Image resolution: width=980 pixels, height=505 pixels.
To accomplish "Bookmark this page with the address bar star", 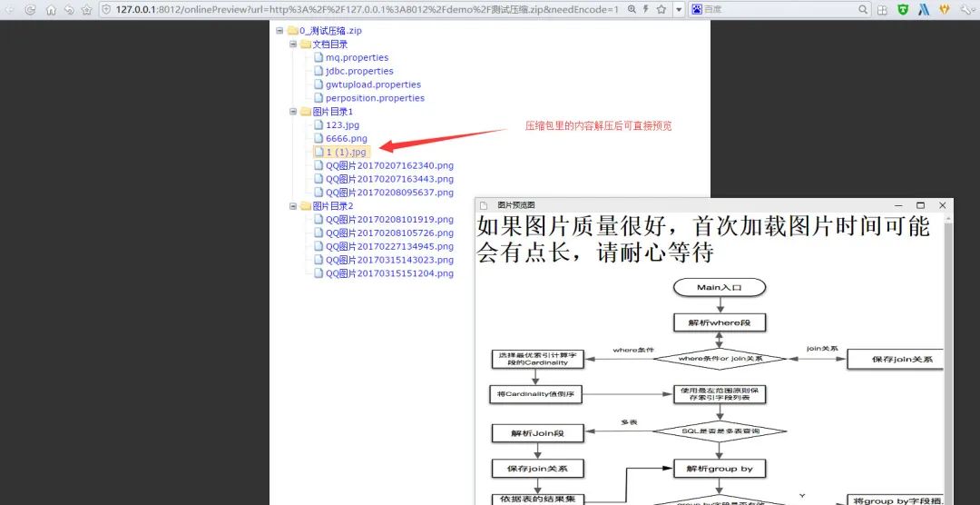I will point(661,9).
